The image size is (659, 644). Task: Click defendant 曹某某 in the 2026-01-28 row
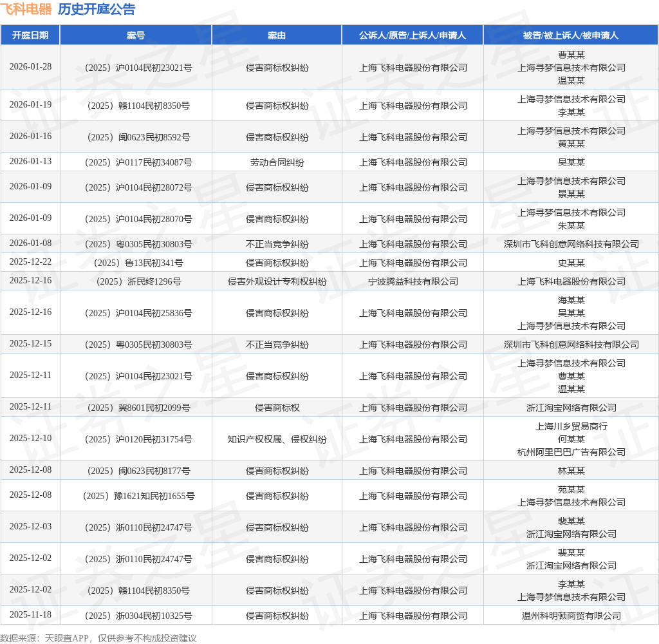point(571,55)
